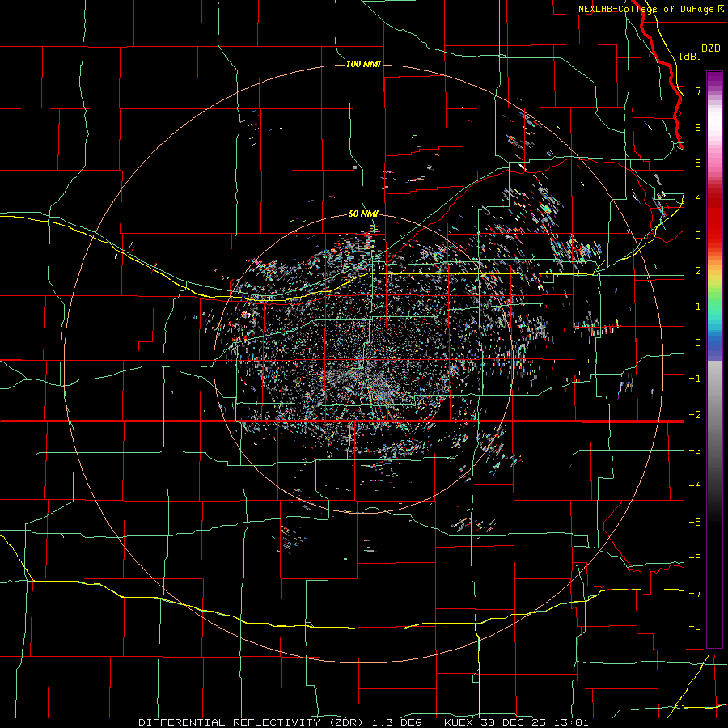Select the -5 dB scale label
The width and height of the screenshot is (728, 728).
(695, 523)
